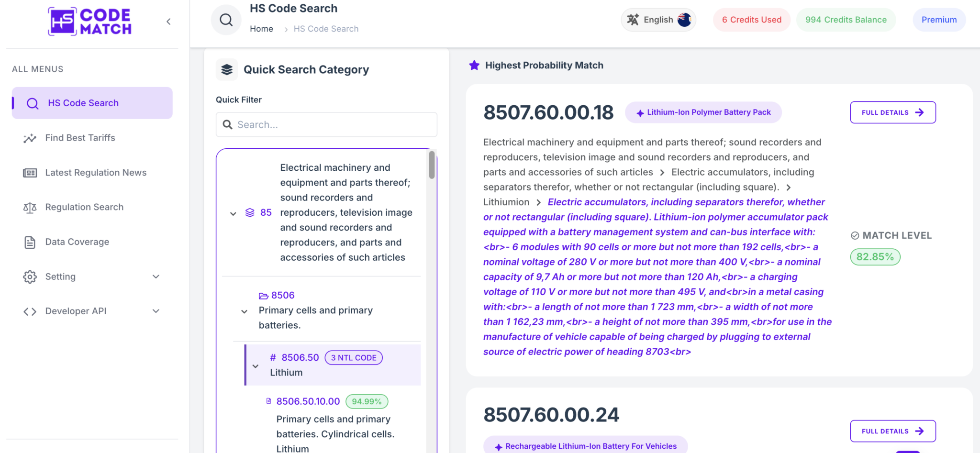Click the Lithium-Ion Polymer Battery Pack tag

point(703,112)
